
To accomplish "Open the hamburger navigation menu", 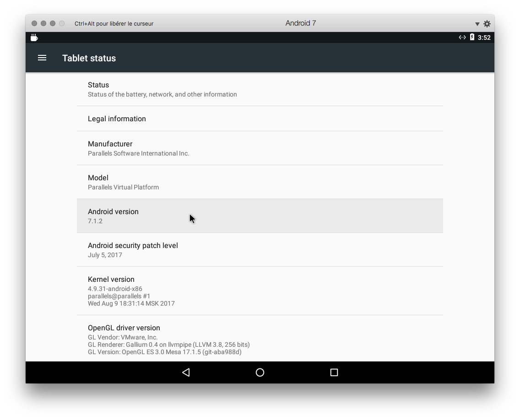I will click(42, 58).
